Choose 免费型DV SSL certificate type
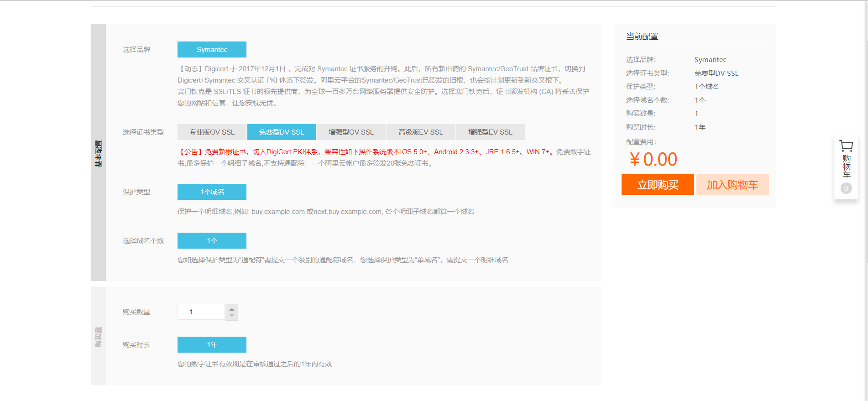868x401 pixels. (x=282, y=132)
